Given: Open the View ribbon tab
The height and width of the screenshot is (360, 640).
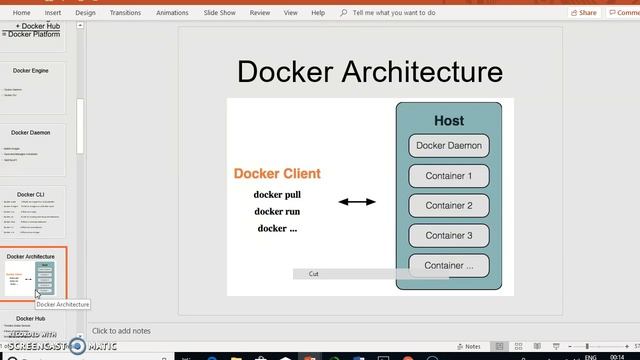Looking at the screenshot, I should coord(291,13).
